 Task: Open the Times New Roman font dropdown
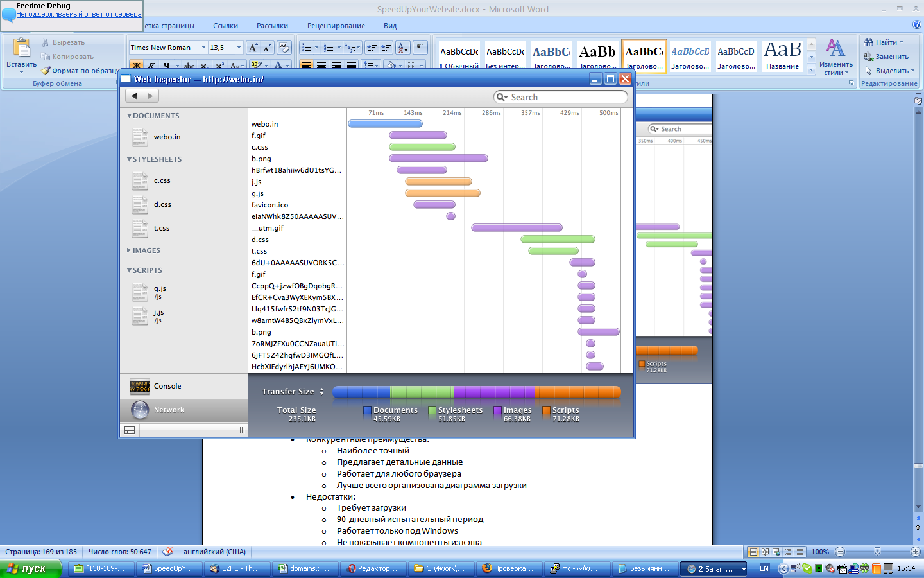(x=203, y=48)
